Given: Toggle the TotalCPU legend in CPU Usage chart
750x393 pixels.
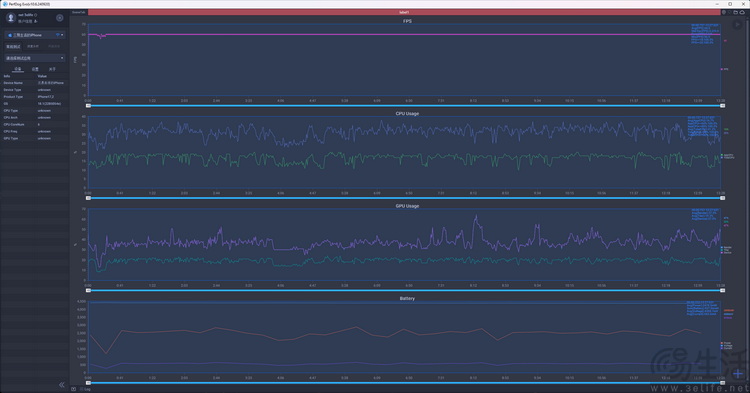Looking at the screenshot, I should (728, 158).
